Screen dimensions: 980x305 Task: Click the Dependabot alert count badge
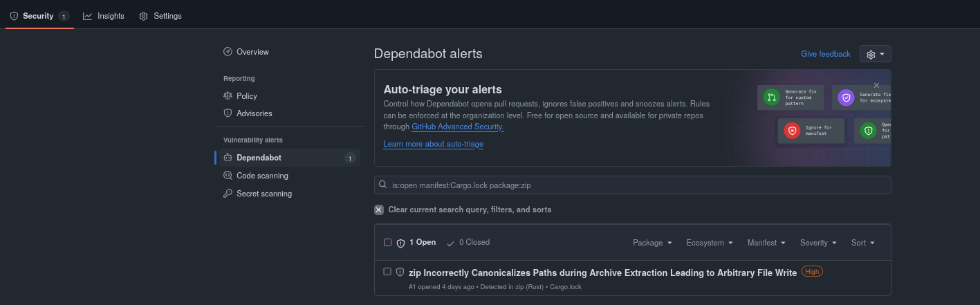[x=350, y=158]
